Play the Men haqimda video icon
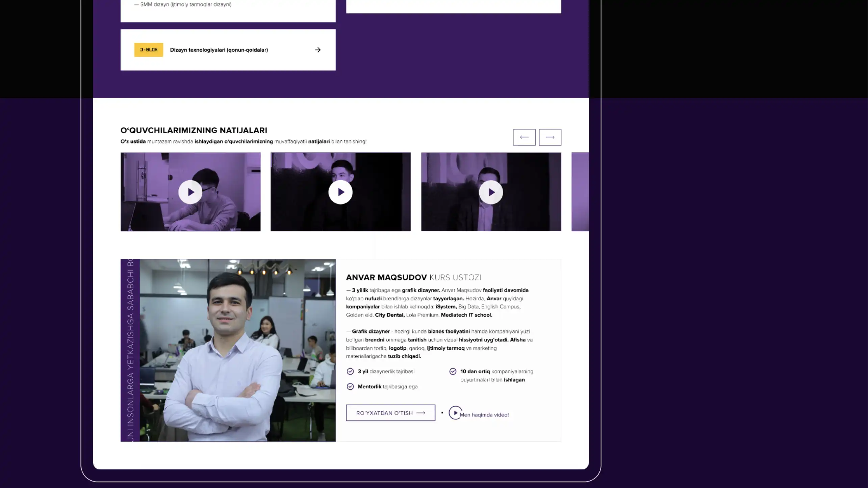The width and height of the screenshot is (868, 488). (455, 413)
